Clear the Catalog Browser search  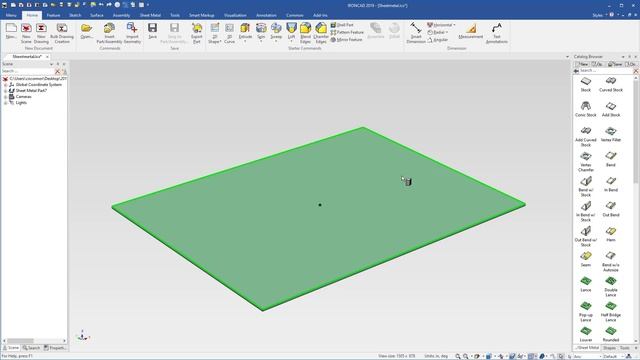pyautogui.click(x=636, y=71)
